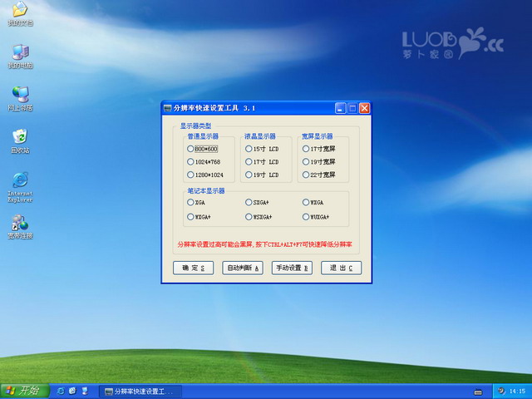Click the tray icon beside the clock
This screenshot has width=532, height=399.
tap(501, 391)
